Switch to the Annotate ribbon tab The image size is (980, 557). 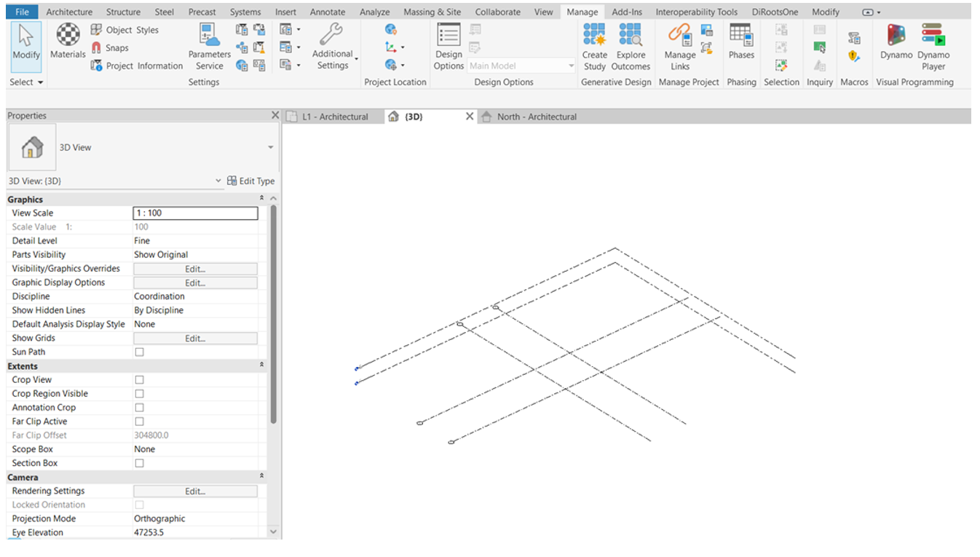(x=327, y=12)
